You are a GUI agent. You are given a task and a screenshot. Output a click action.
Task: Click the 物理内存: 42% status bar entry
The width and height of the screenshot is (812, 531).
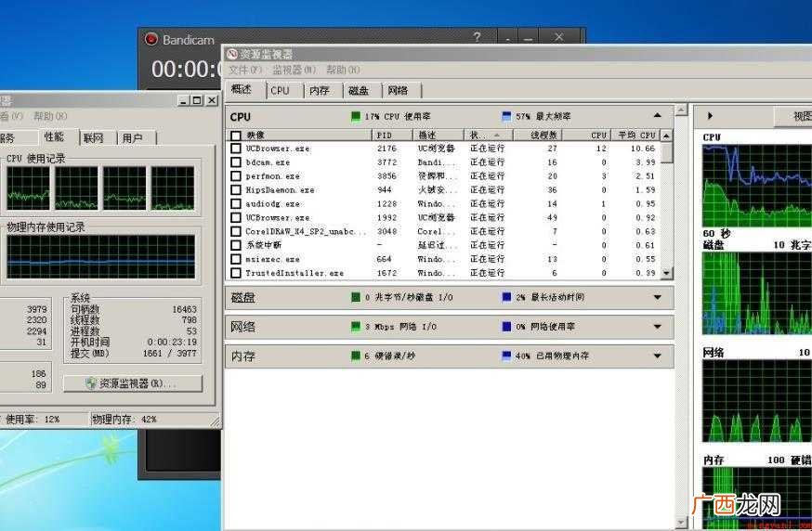coord(124,420)
